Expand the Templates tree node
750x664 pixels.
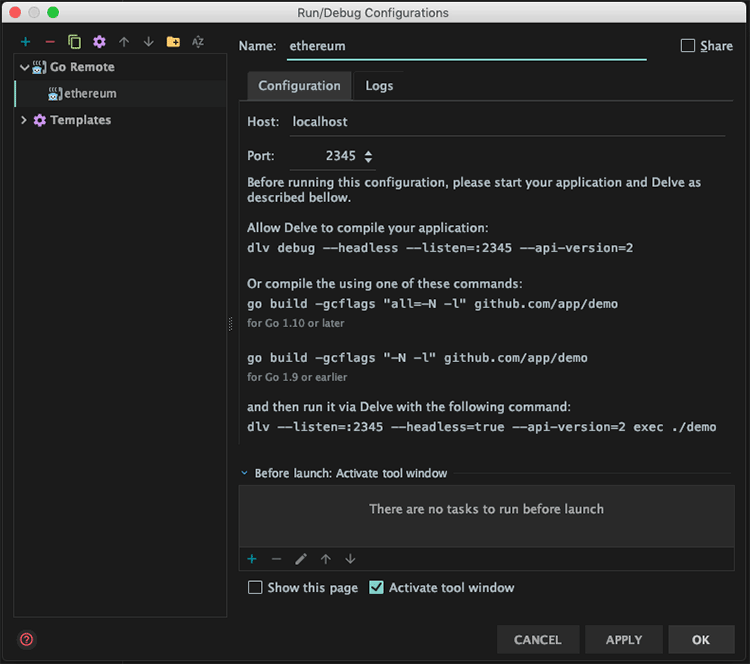(x=24, y=120)
